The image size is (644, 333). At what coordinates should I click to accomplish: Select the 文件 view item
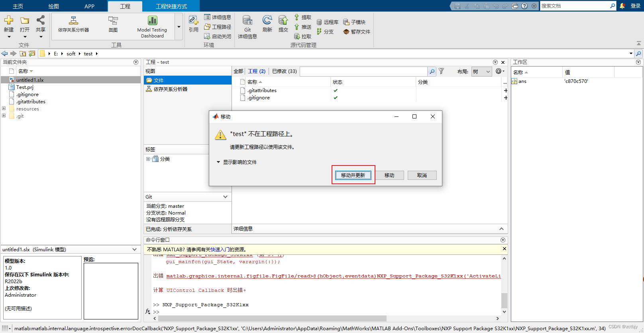click(x=188, y=80)
